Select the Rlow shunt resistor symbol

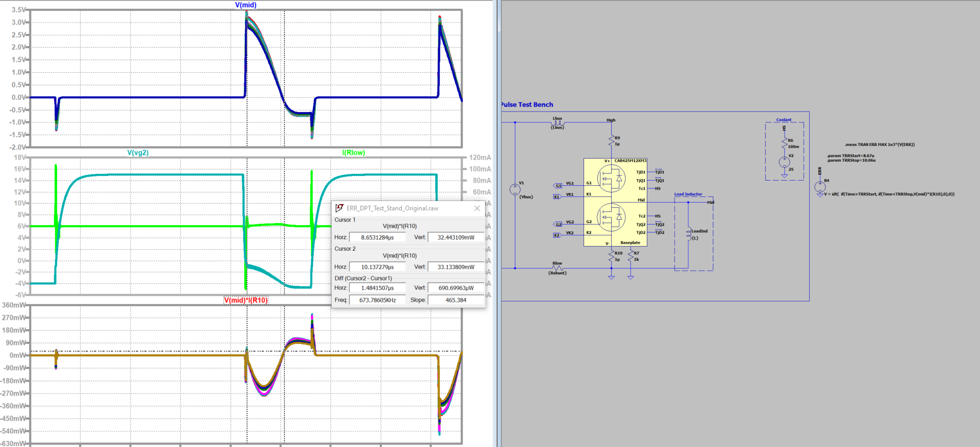557,268
